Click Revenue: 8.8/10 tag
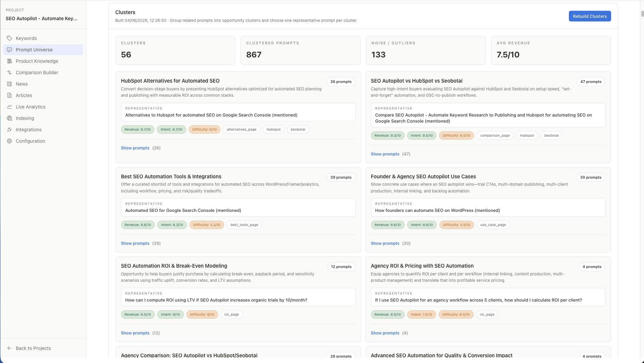Viewport: 644px width, 363px height. [138, 225]
